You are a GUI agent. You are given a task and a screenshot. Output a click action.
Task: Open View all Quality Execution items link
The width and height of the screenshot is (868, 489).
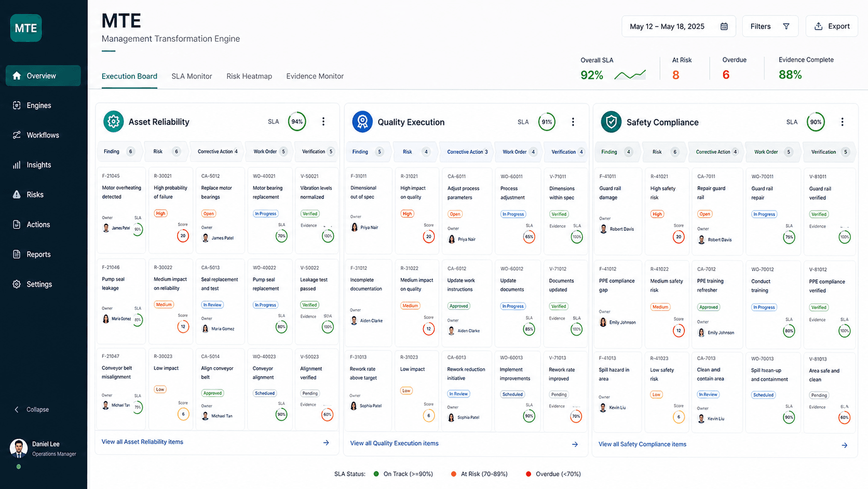coord(394,443)
